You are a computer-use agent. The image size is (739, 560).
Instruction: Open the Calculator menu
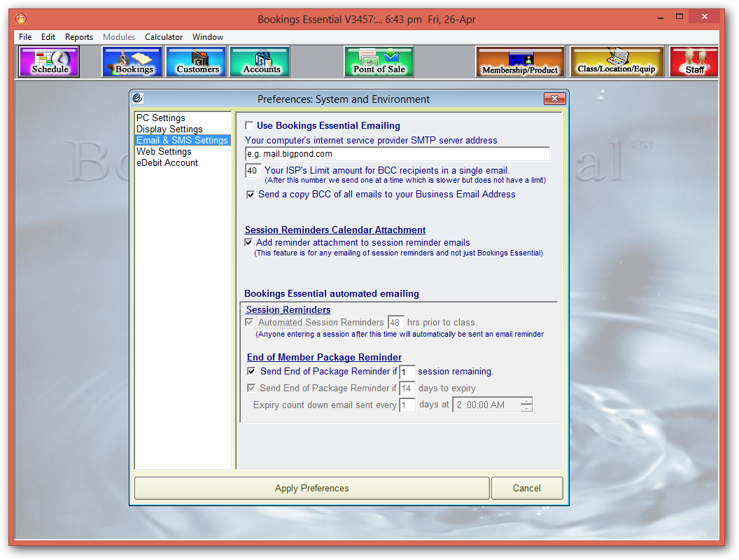(164, 37)
